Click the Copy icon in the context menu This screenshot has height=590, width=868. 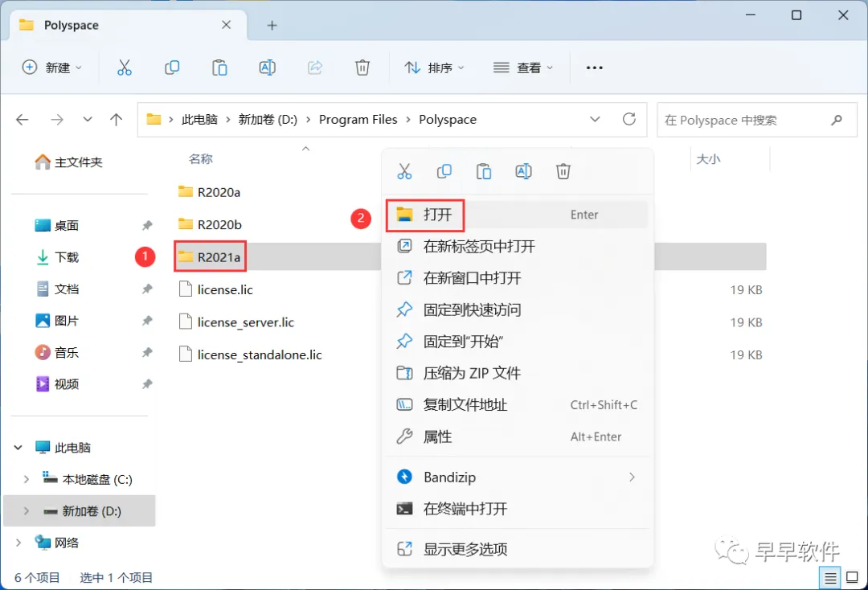click(444, 171)
